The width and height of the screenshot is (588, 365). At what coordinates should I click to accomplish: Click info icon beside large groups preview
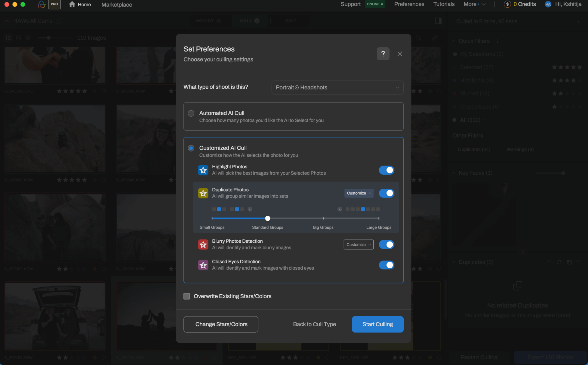[340, 209]
